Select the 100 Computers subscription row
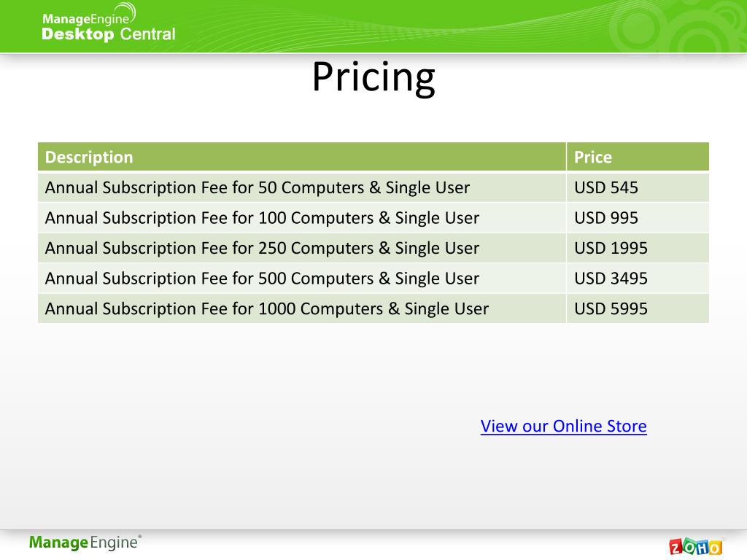This screenshot has width=747, height=560. coord(373,217)
